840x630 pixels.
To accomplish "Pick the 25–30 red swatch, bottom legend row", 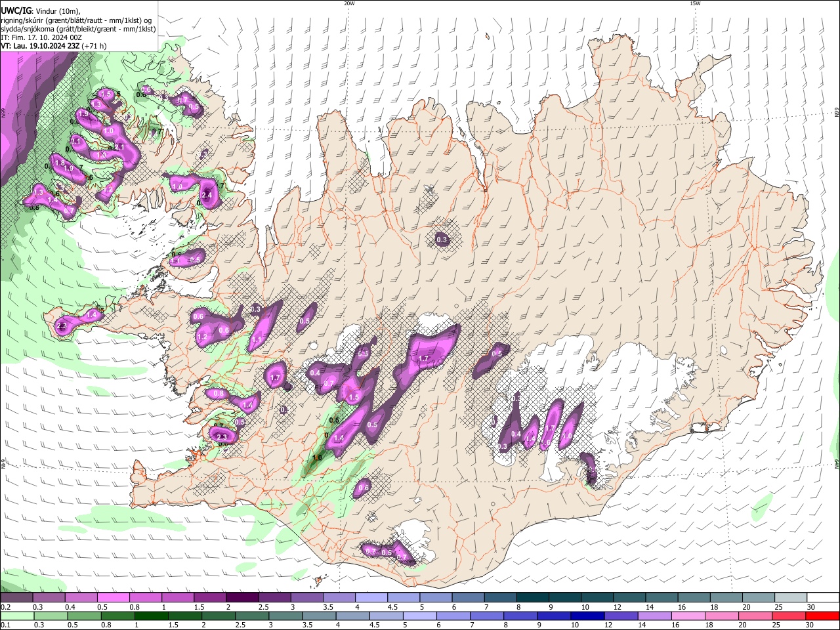I will tap(789, 616).
